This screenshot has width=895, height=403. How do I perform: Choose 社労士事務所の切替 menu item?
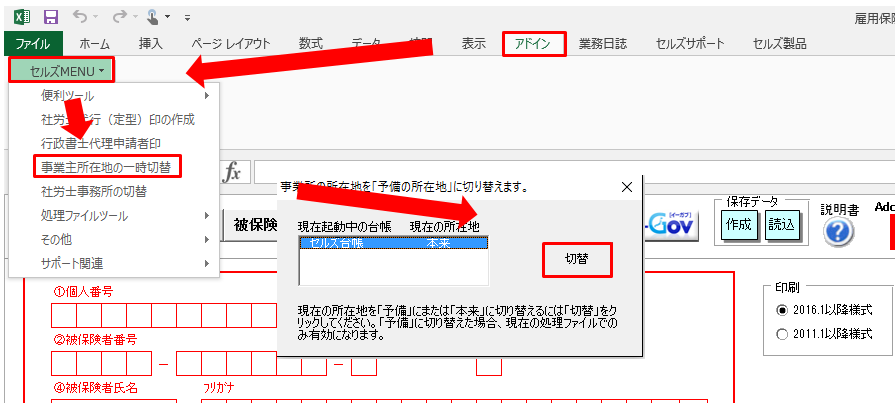pos(114,191)
